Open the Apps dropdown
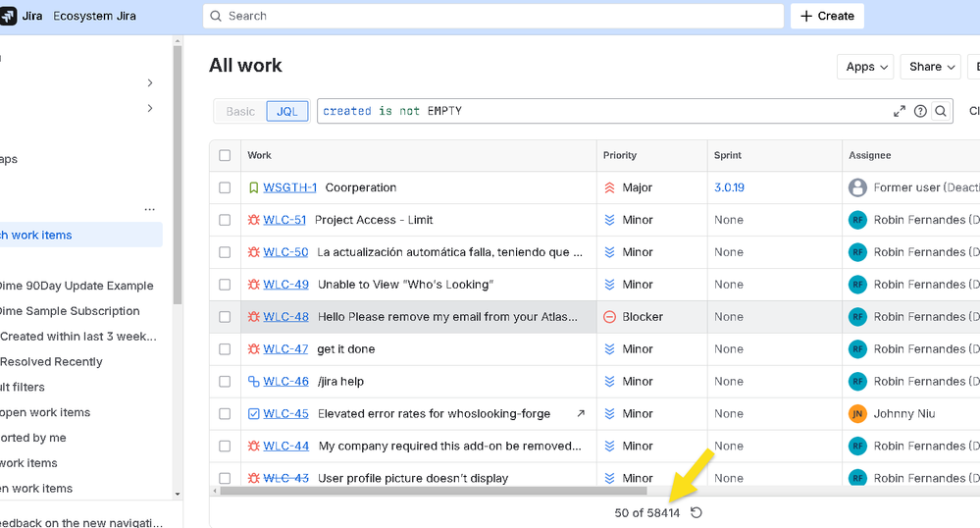 [x=865, y=67]
